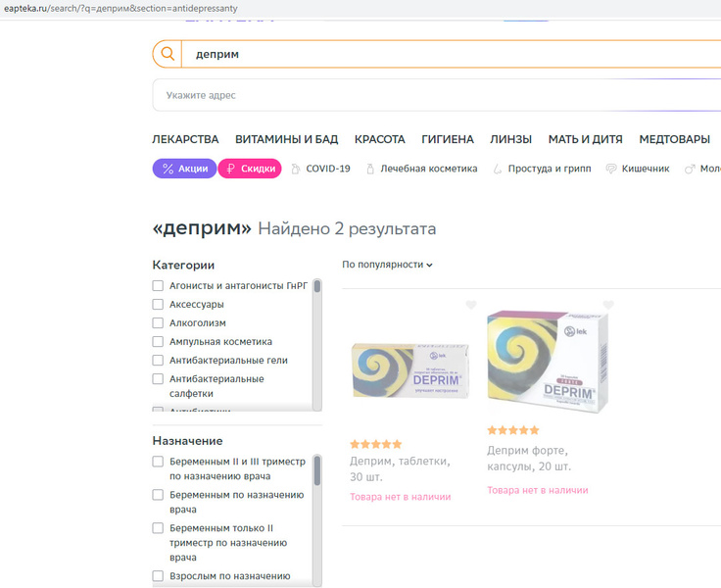Open Деприм, таблетки, 30 шт. product

400,468
